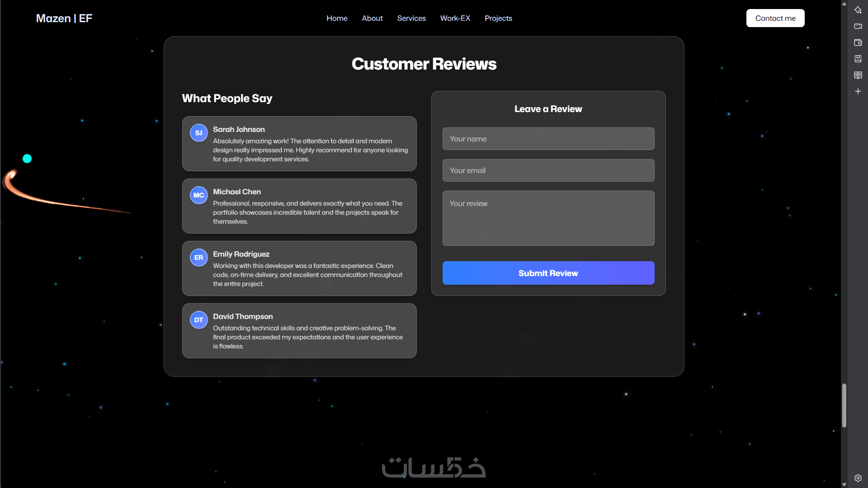Viewport: 868px width, 488px height.
Task: Click the plus add sidebar icon
Action: click(858, 91)
